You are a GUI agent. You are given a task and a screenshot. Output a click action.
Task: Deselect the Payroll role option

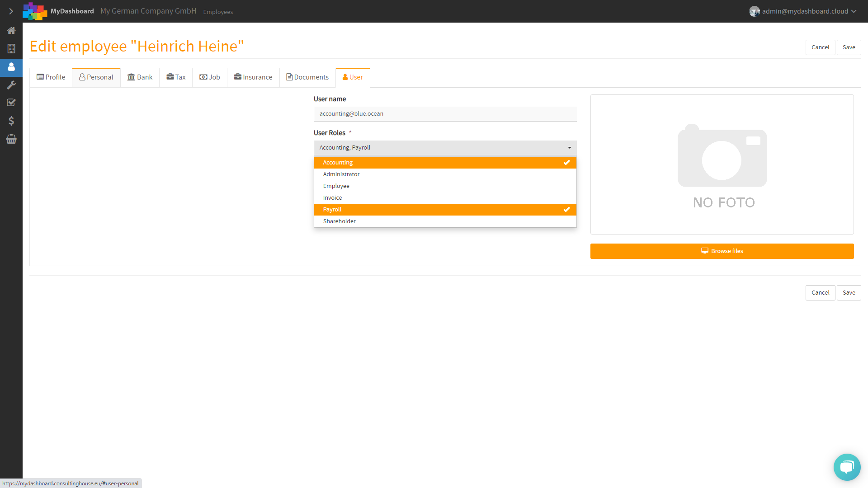tap(445, 210)
